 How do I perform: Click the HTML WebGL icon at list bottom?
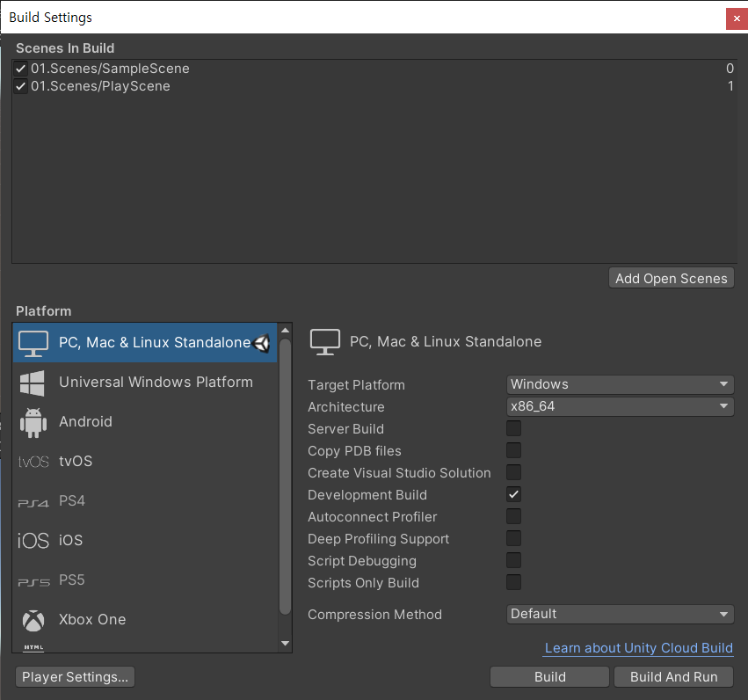pyautogui.click(x=33, y=647)
